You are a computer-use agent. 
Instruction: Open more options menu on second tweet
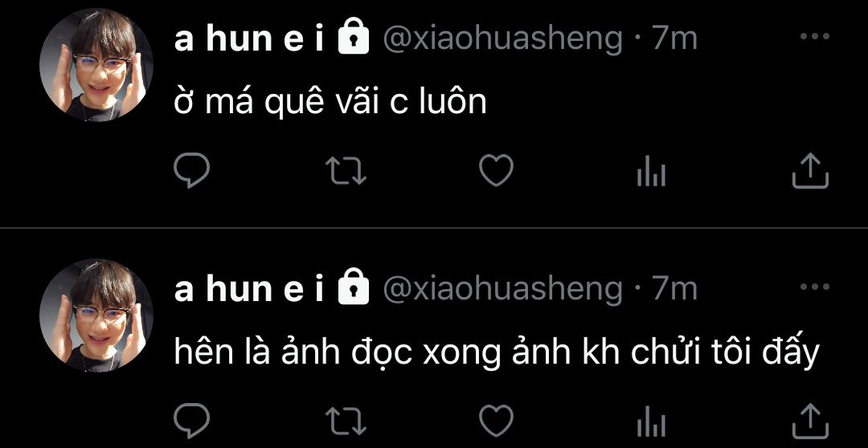coord(815,287)
